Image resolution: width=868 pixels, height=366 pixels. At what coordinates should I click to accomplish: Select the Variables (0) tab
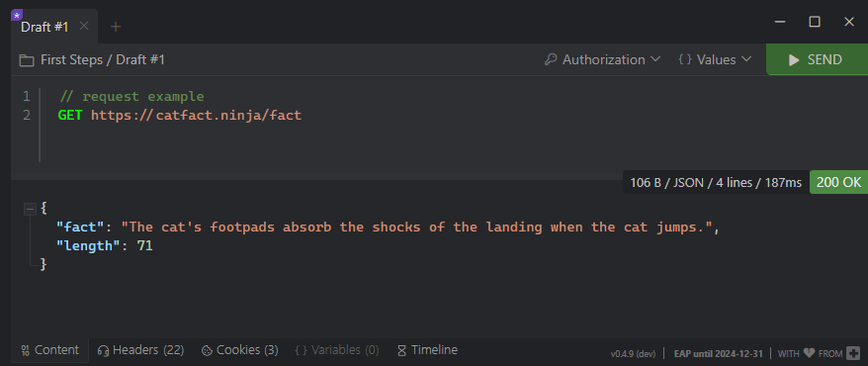(x=337, y=350)
